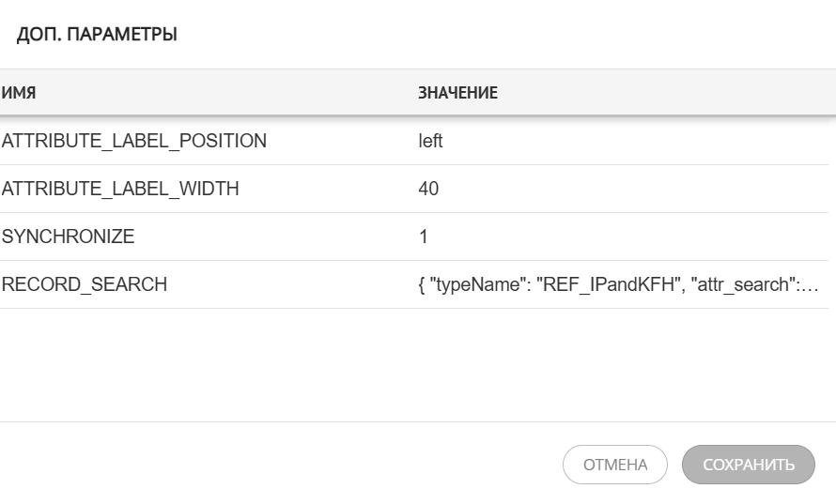
Task: Open the RECORD_SEARCH JSON value cell
Action: (617, 285)
